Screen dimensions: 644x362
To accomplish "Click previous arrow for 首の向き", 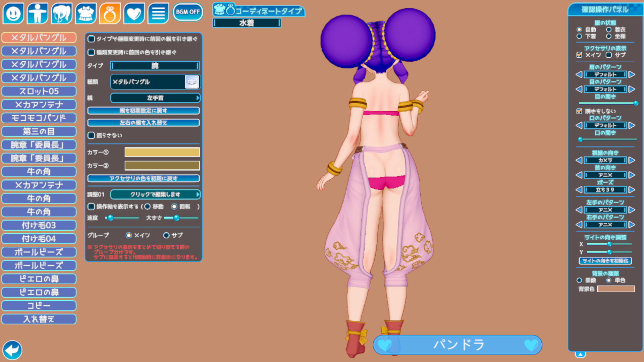I will coord(579,175).
